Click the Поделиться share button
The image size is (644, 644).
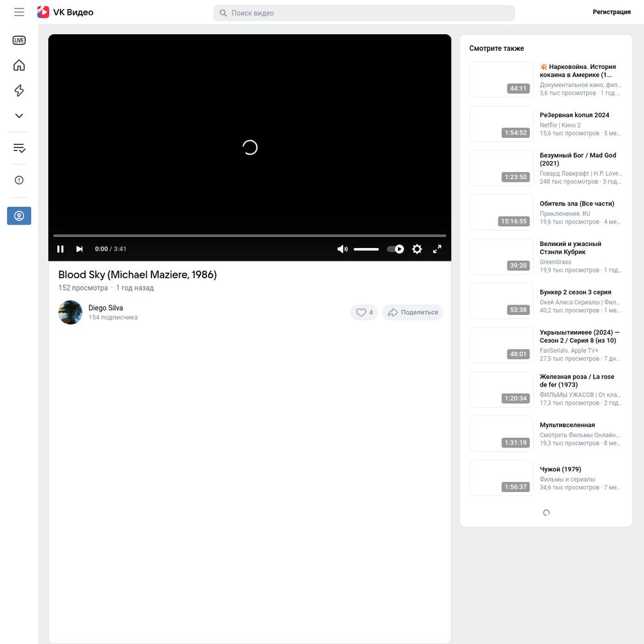(412, 312)
